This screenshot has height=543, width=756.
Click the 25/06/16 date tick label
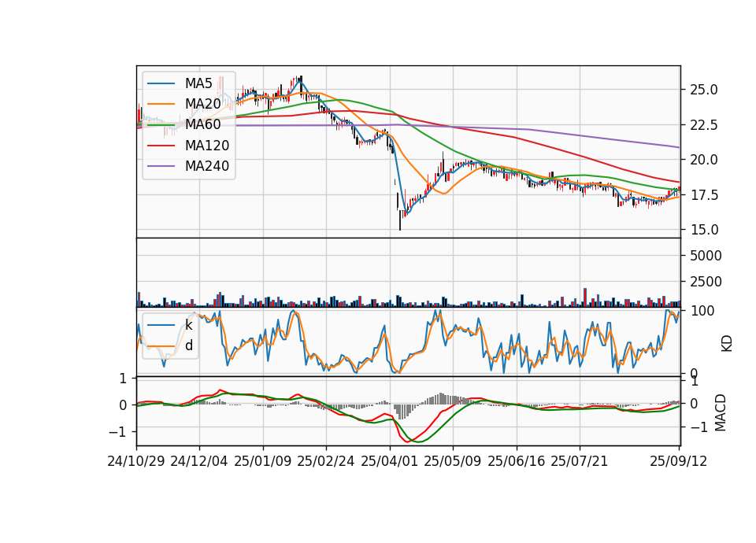pos(517,461)
